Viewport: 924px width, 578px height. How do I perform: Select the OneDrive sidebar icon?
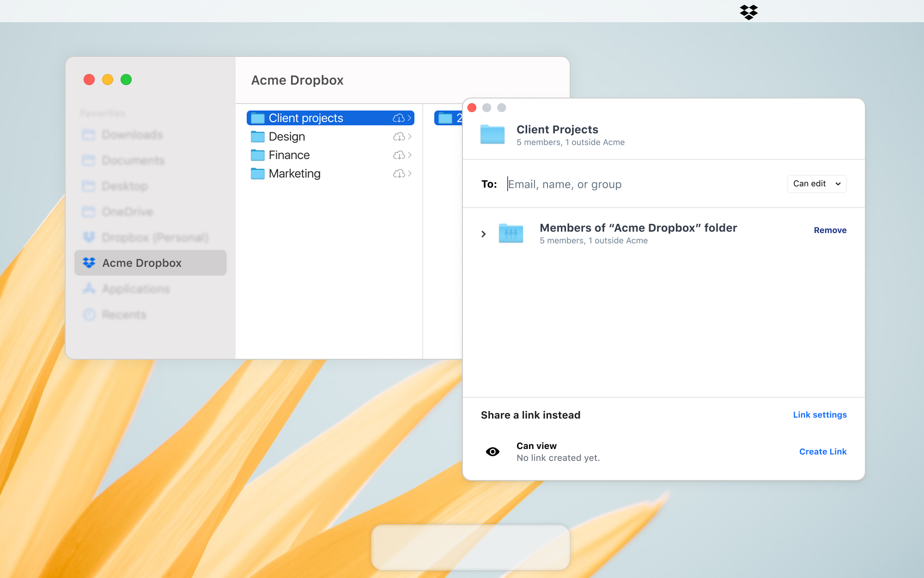point(89,212)
